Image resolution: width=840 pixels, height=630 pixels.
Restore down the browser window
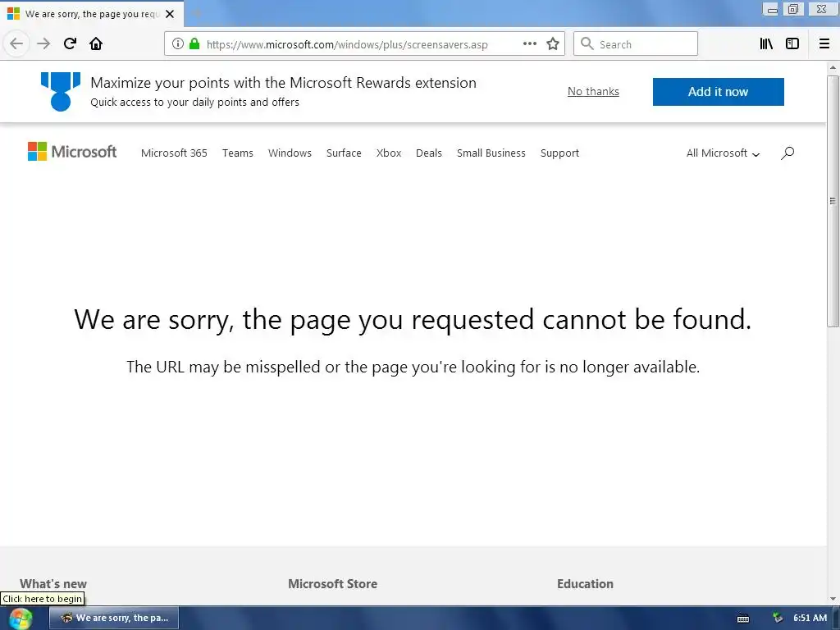(x=793, y=10)
